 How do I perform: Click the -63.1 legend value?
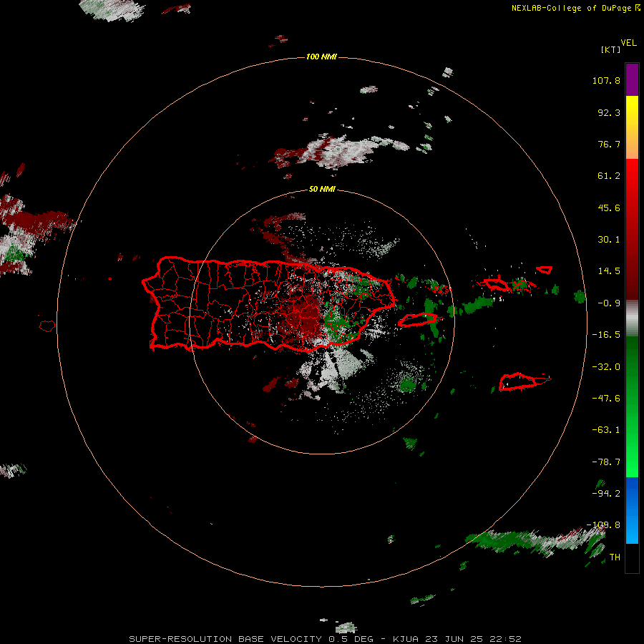coord(606,430)
